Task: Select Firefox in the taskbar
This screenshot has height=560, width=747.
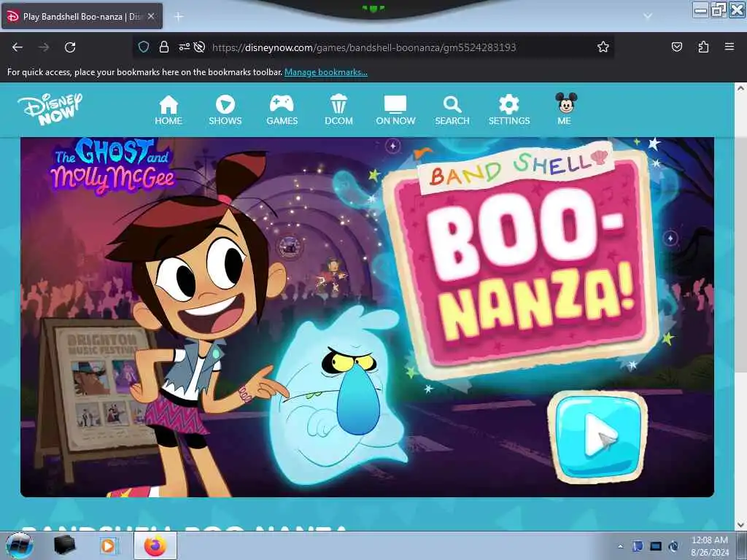Action: point(155,545)
